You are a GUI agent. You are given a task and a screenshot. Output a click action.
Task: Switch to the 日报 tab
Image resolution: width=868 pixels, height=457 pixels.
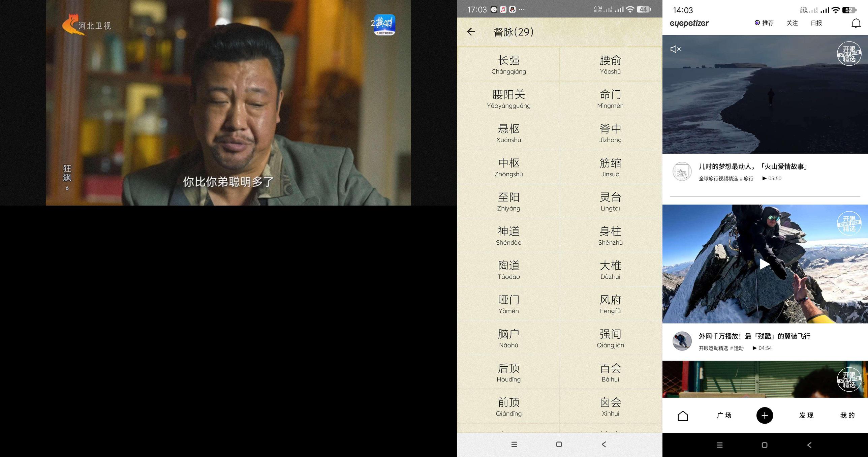pos(816,23)
